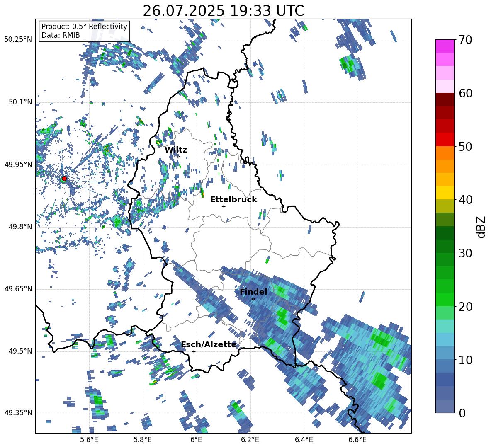This screenshot has height=448, width=491.
Task: Click the Findel station cross marker
Action: (x=253, y=299)
